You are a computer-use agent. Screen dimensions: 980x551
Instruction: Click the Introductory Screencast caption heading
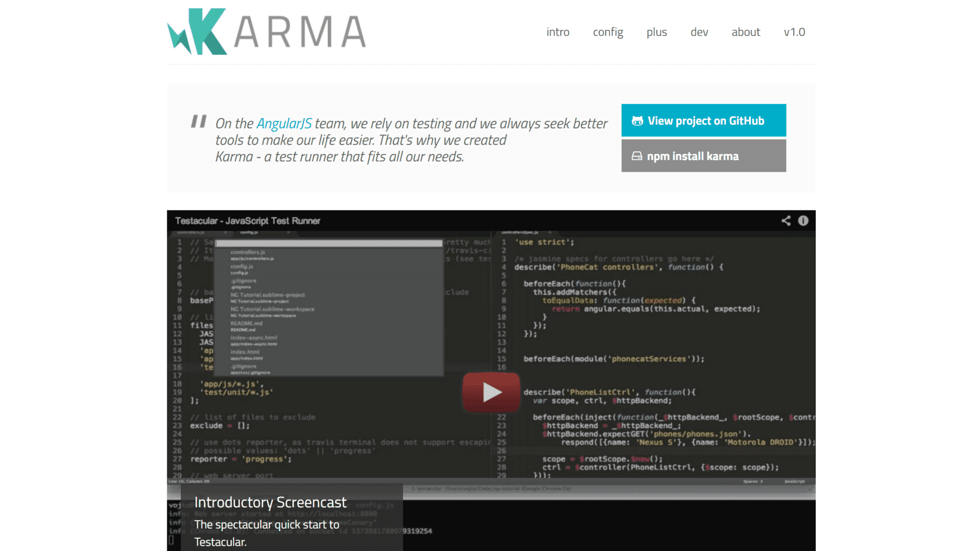[270, 502]
